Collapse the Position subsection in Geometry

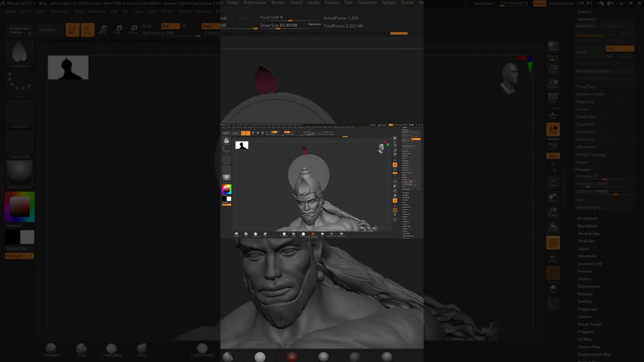583,169
